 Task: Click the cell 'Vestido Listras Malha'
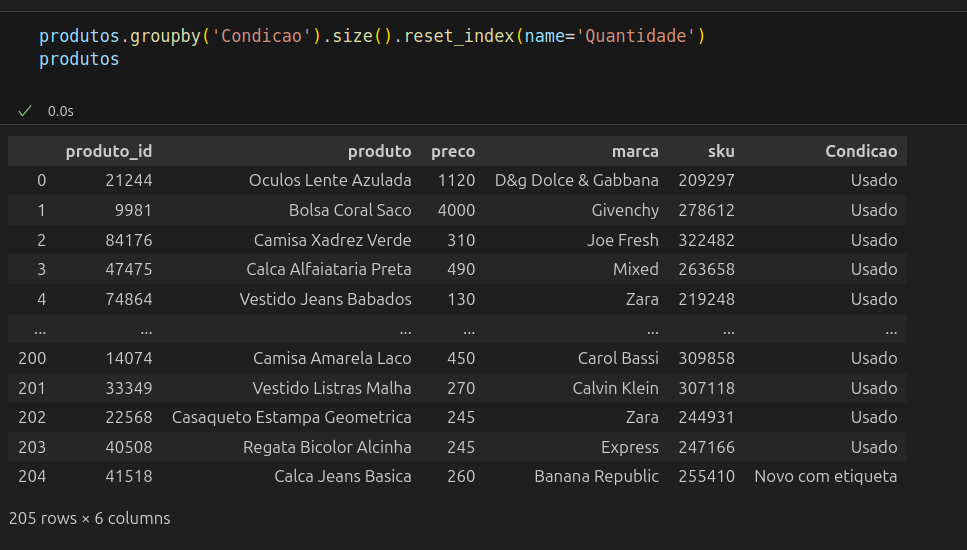pyautogui.click(x=332, y=388)
